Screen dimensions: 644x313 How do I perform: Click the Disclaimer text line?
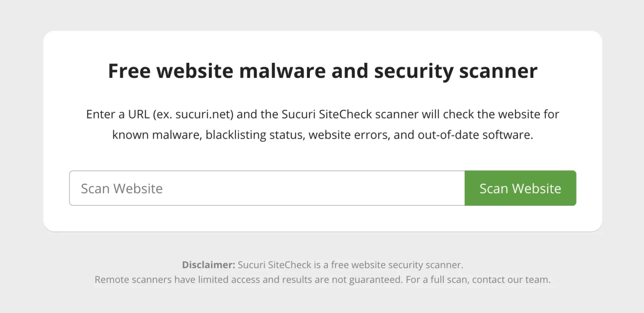(322, 264)
